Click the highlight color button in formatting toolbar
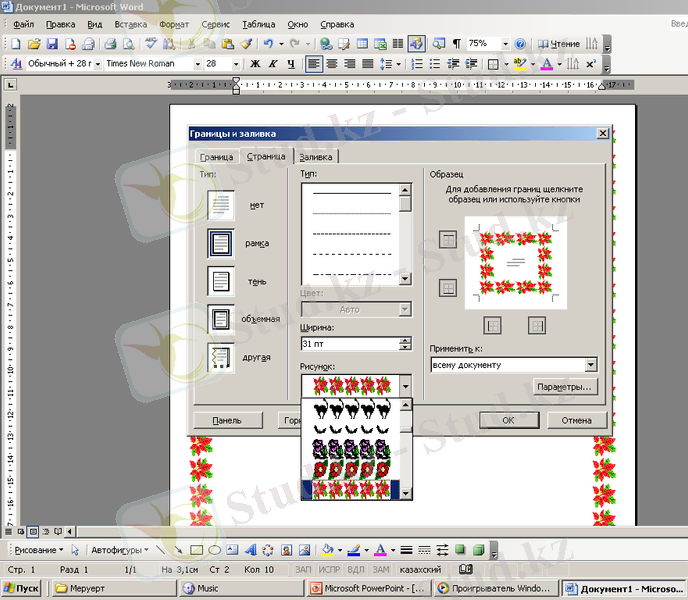Viewport: 688px width, 600px height. 519,64
